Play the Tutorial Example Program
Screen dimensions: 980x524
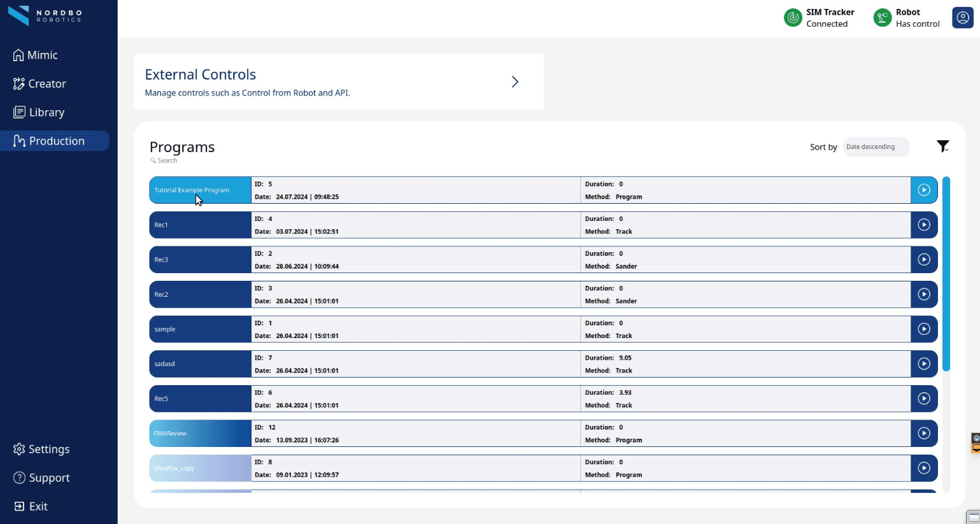[923, 190]
